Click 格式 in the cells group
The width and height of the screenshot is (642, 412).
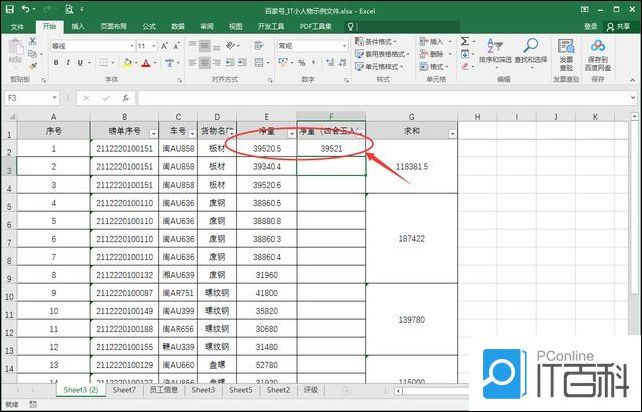click(x=434, y=66)
